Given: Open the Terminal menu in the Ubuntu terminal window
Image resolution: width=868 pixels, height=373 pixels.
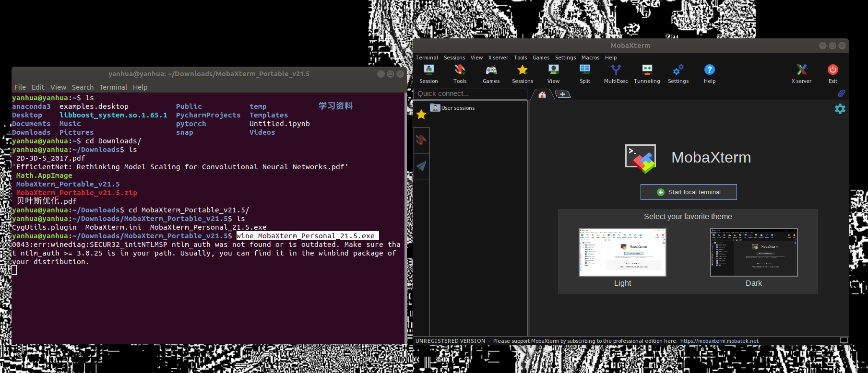Looking at the screenshot, I should pyautogui.click(x=113, y=87).
